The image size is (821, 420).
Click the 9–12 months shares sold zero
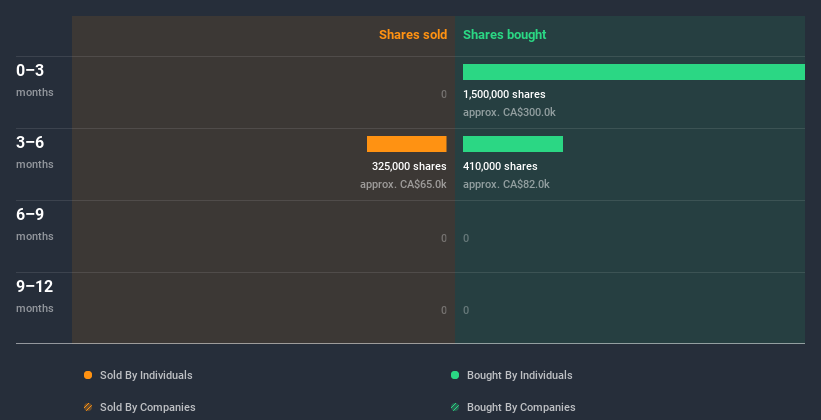(x=444, y=310)
